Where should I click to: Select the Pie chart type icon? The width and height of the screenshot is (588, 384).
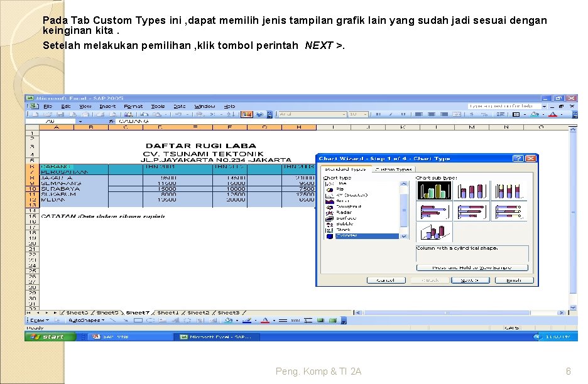pos(330,189)
